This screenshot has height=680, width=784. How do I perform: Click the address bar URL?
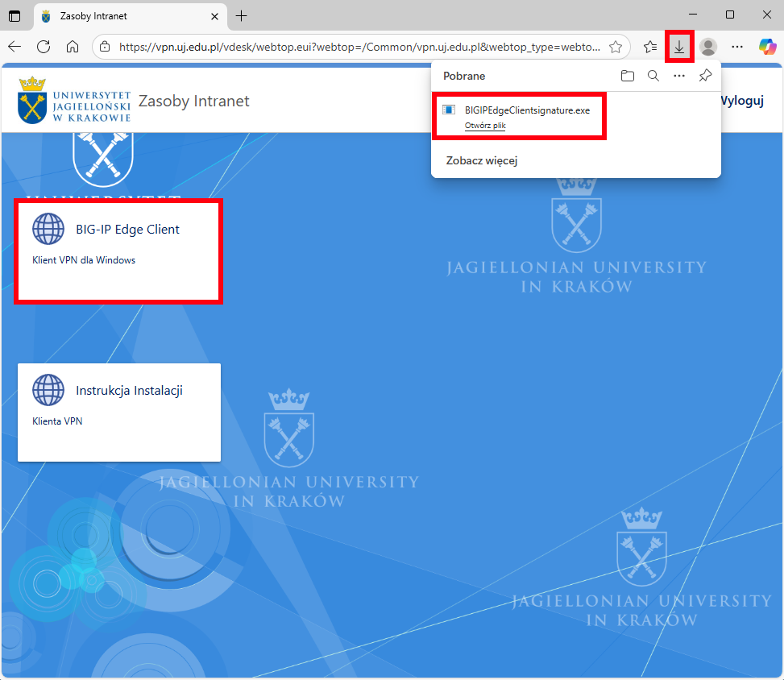click(359, 47)
